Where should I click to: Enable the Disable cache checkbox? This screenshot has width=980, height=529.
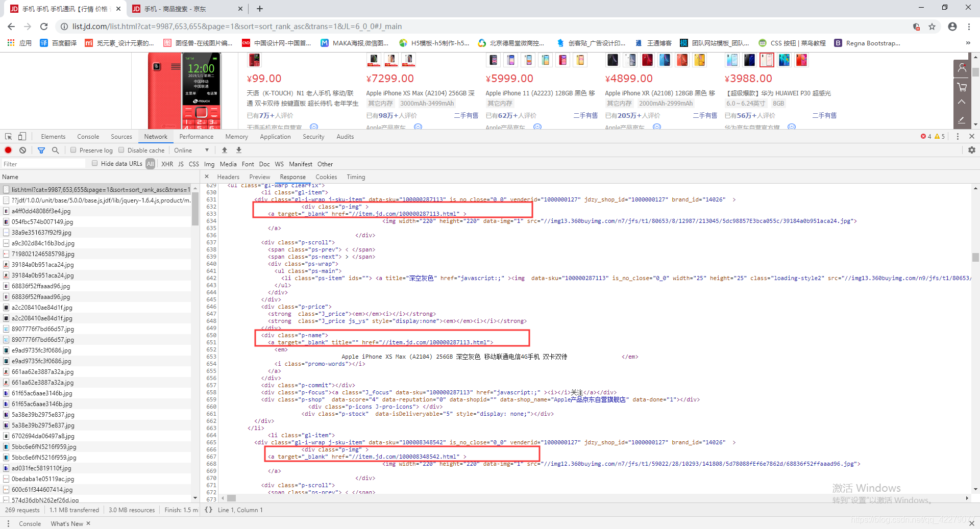tap(121, 150)
